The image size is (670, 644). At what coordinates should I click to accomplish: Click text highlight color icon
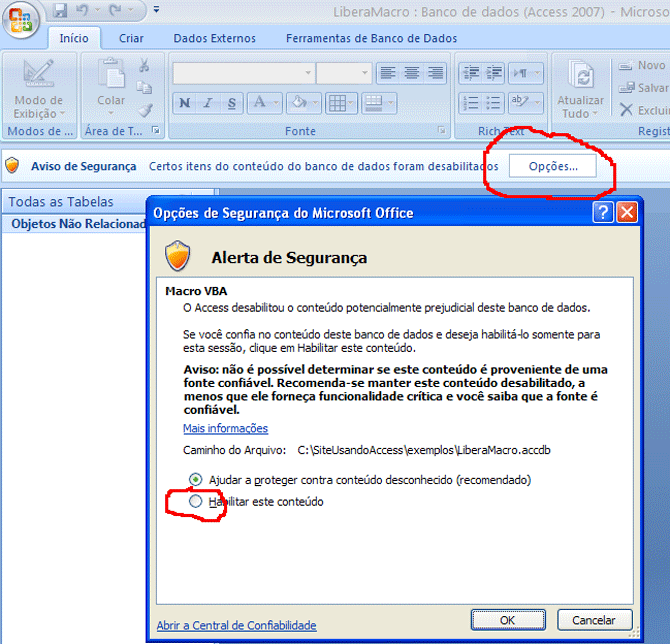coord(520,103)
